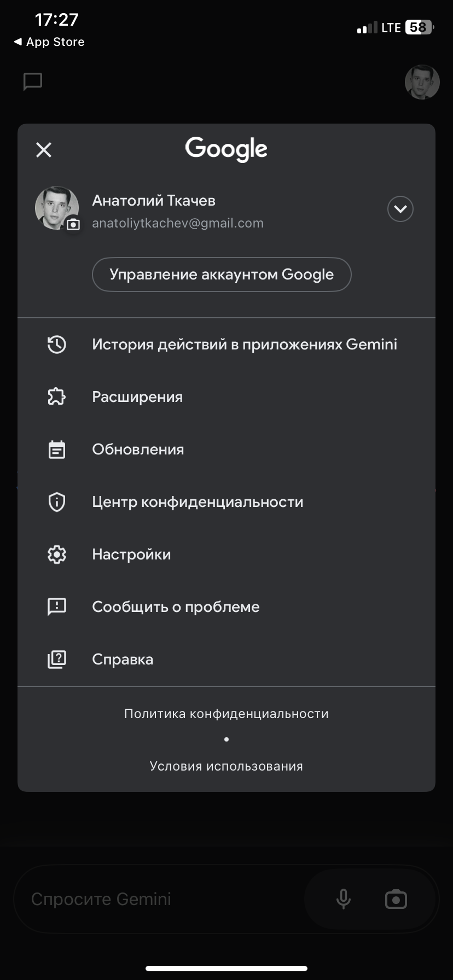Viewport: 453px width, 980px height.
Task: Tap the report problem feedback icon
Action: (x=57, y=606)
